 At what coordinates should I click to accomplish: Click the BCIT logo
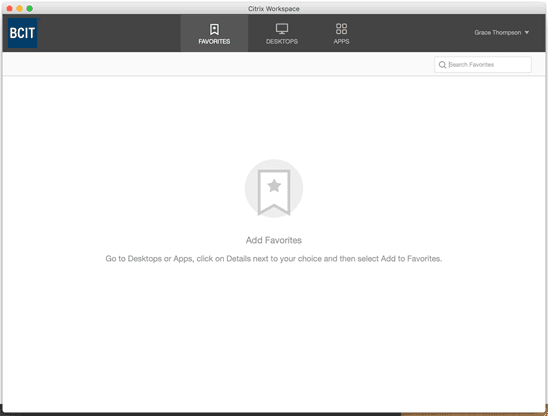point(22,33)
